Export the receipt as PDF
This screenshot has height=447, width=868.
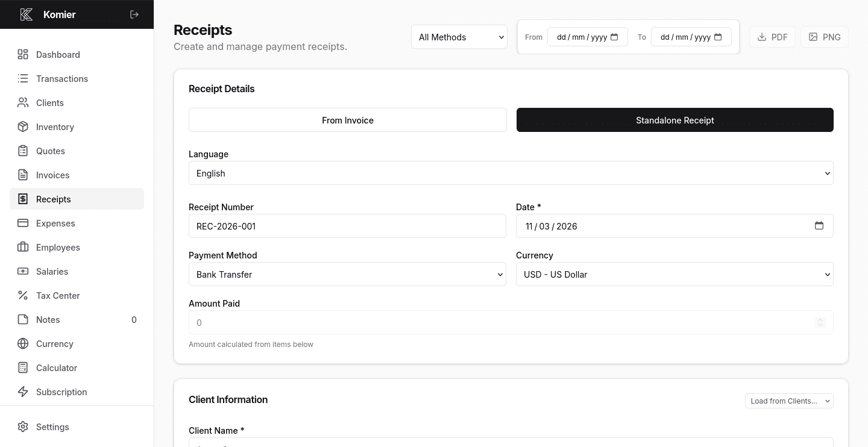pos(772,37)
